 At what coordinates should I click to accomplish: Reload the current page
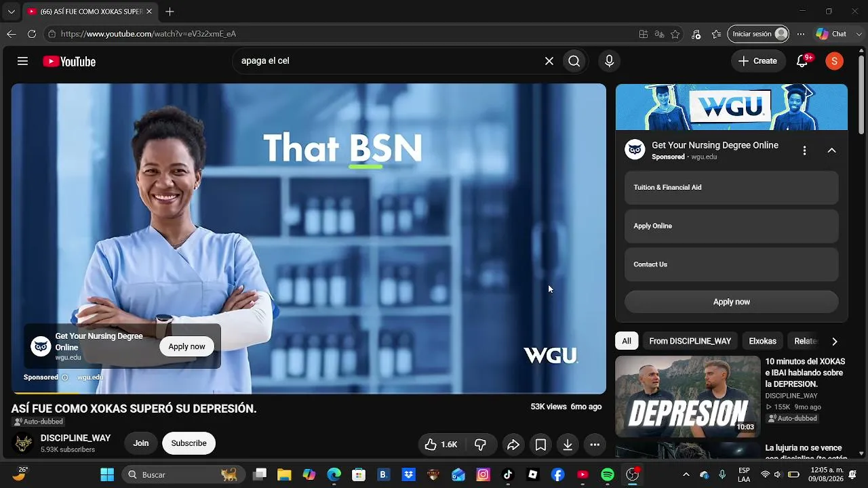point(32,34)
